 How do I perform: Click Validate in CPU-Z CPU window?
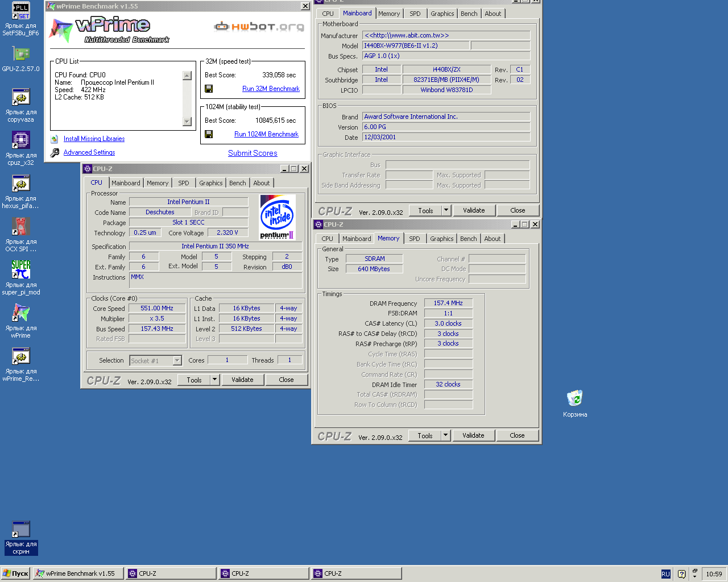242,380
